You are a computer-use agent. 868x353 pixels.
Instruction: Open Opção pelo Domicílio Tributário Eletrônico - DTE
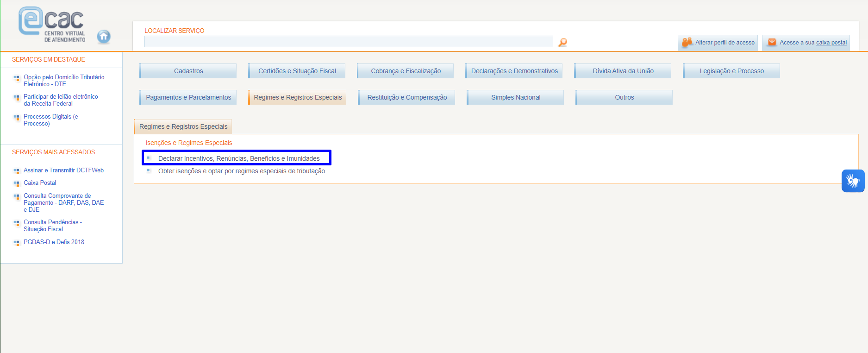[64, 81]
